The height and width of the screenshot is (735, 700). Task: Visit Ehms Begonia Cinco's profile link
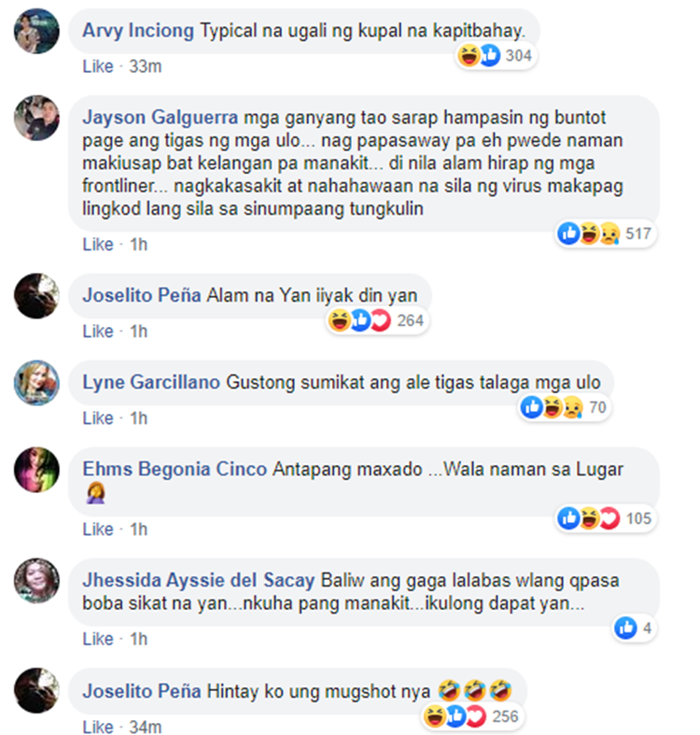175,469
